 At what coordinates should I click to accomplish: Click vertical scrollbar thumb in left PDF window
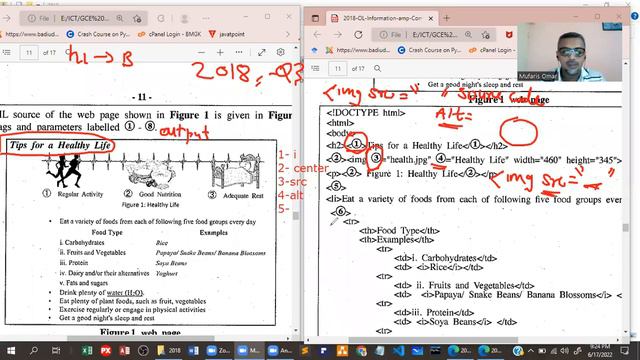click(296, 216)
